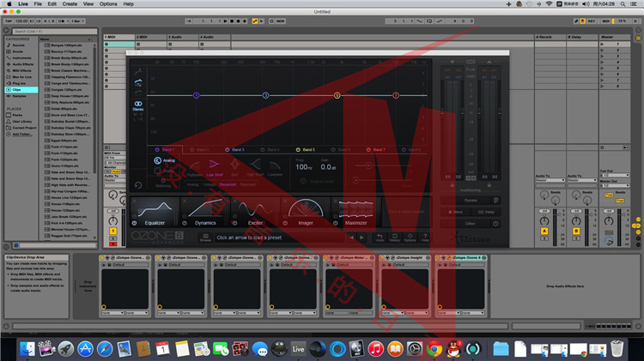Open the History icon in Ozone

395,238
